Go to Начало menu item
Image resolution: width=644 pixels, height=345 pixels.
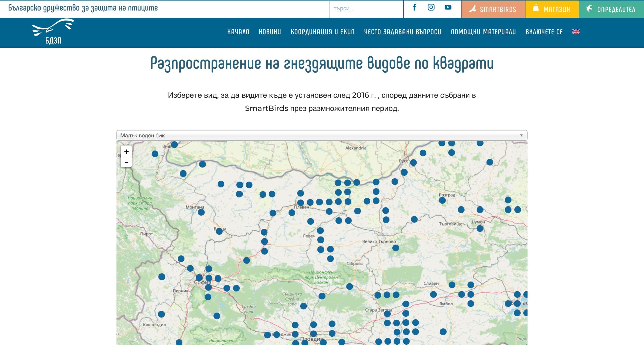238,32
